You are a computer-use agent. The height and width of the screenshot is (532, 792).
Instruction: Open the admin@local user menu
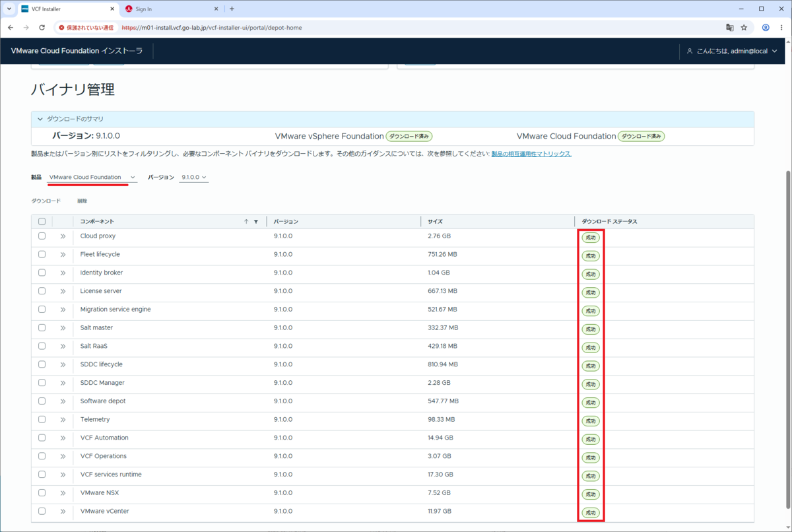731,51
